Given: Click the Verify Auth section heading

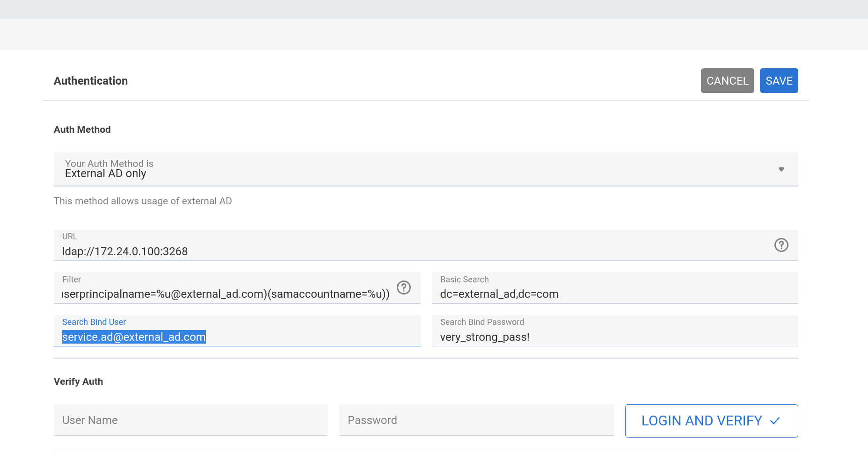Looking at the screenshot, I should [79, 381].
